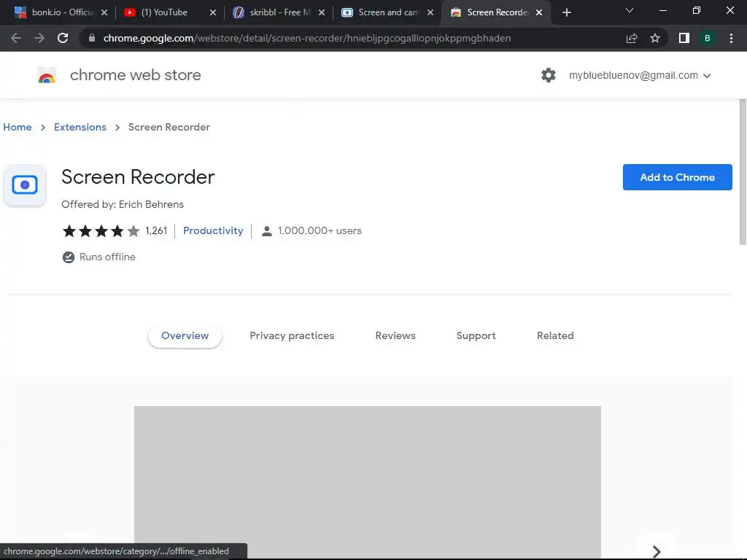Close the YouTube tab
747x560 pixels.
pyautogui.click(x=213, y=12)
